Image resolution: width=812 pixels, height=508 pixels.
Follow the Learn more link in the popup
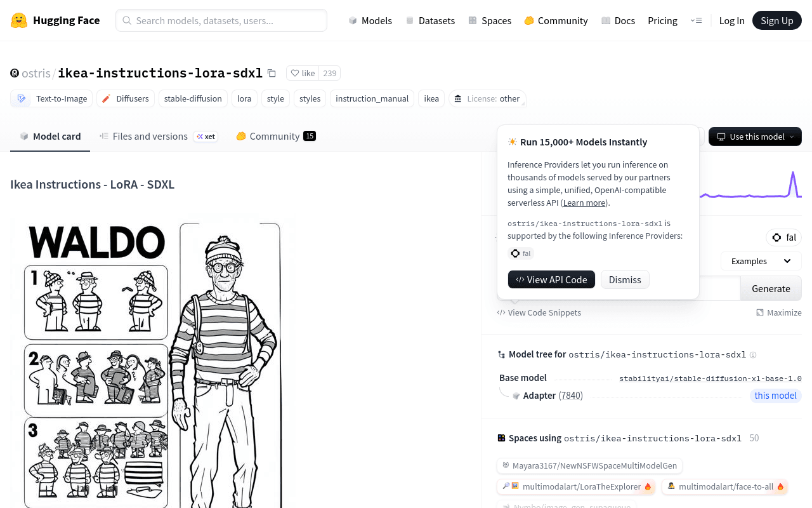[584, 203]
